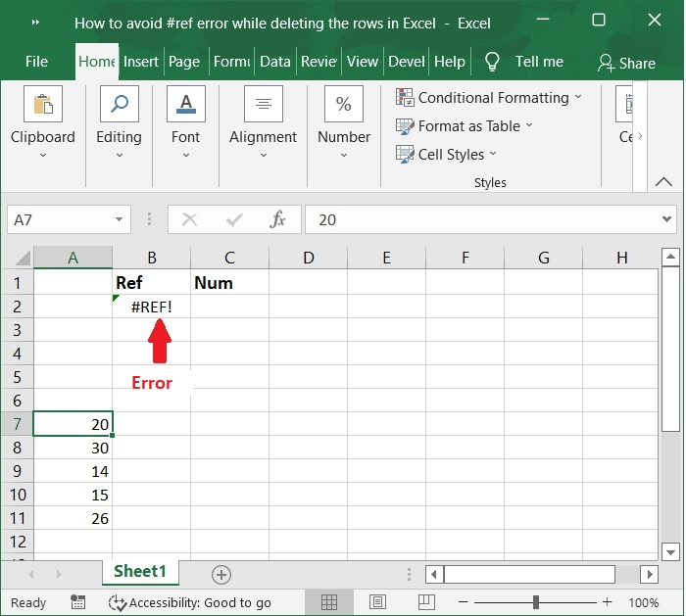Expand the formula bar with its arrow
This screenshot has height=616, width=686.
point(666,219)
